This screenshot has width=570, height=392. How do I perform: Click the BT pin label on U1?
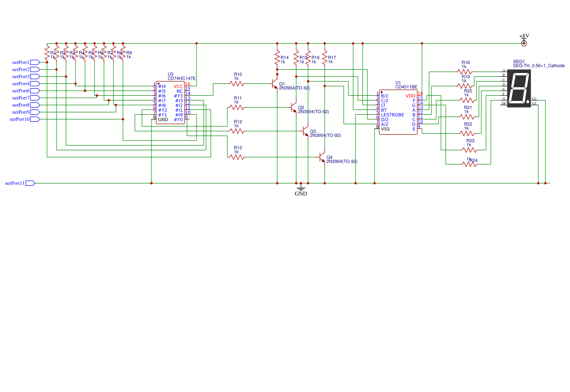[383, 110]
